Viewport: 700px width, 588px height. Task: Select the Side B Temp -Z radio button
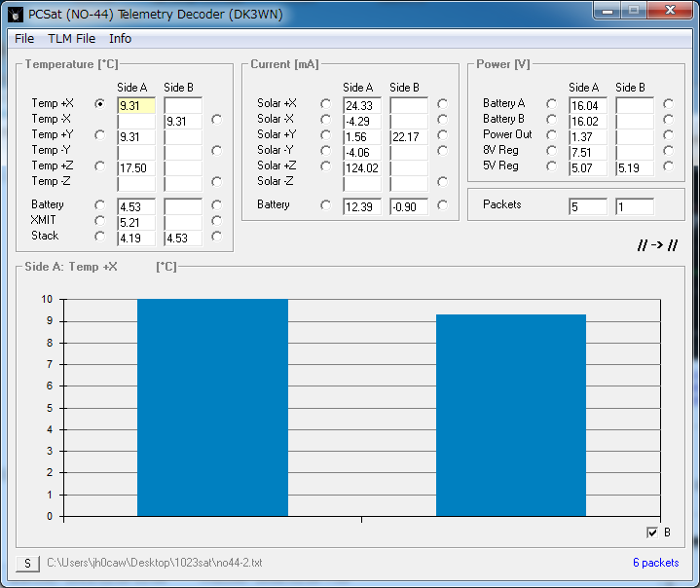(216, 182)
